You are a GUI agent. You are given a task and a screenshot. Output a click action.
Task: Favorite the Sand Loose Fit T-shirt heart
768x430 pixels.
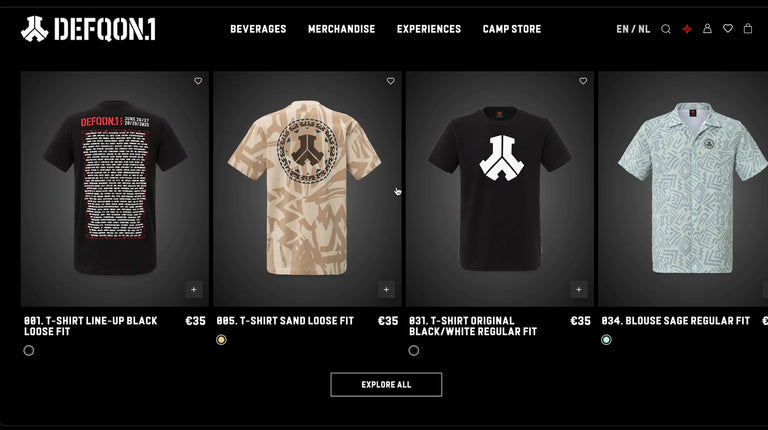(390, 81)
